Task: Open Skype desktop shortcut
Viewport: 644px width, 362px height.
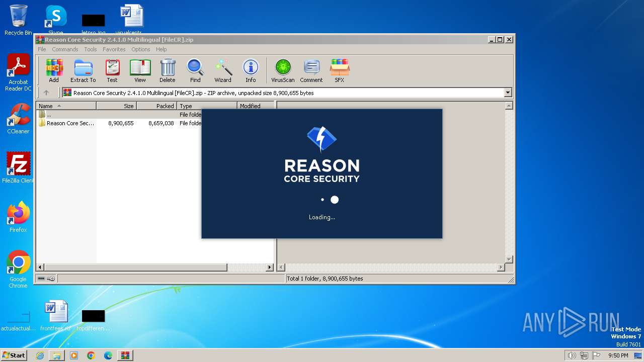Action: pyautogui.click(x=56, y=20)
